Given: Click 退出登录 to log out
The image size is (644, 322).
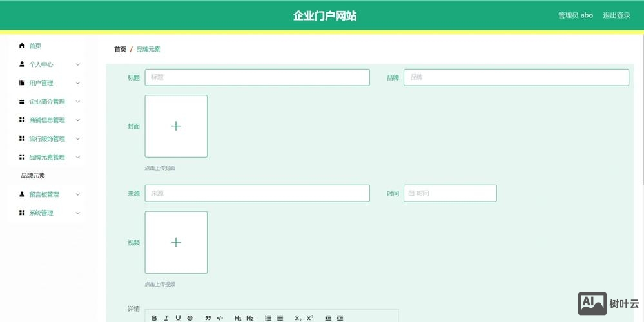Looking at the screenshot, I should click(616, 15).
